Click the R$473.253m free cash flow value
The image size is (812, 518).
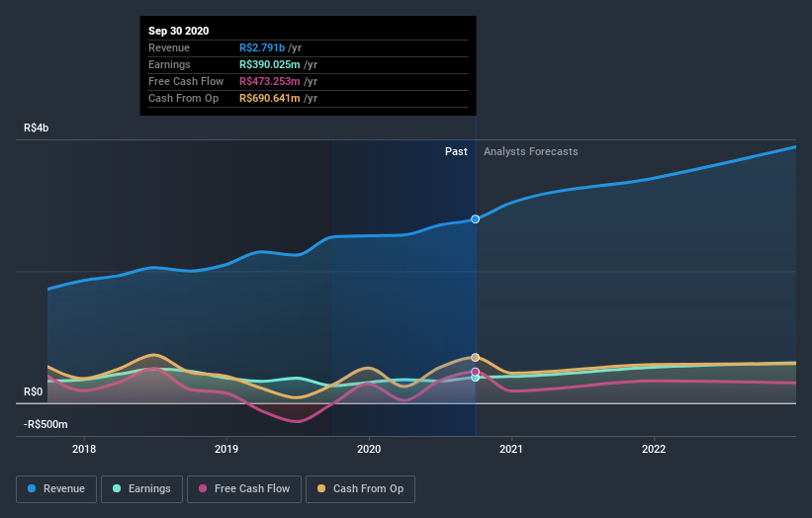(270, 81)
